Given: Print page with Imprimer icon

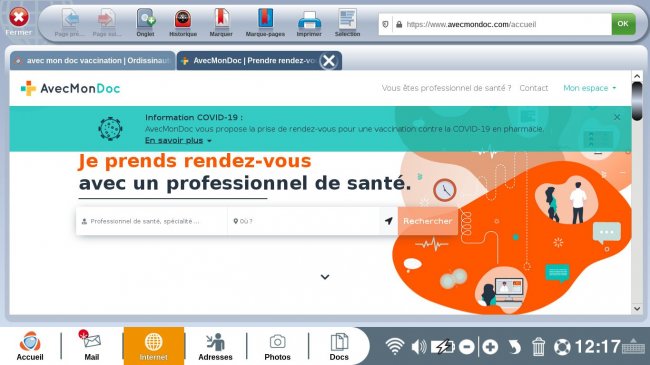Looking at the screenshot, I should [309, 20].
